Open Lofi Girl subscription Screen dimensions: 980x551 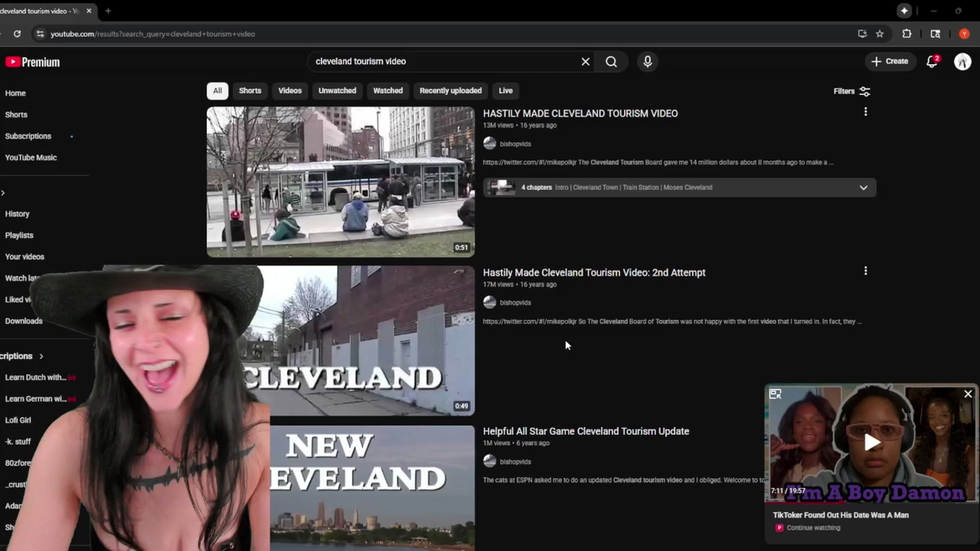(18, 420)
